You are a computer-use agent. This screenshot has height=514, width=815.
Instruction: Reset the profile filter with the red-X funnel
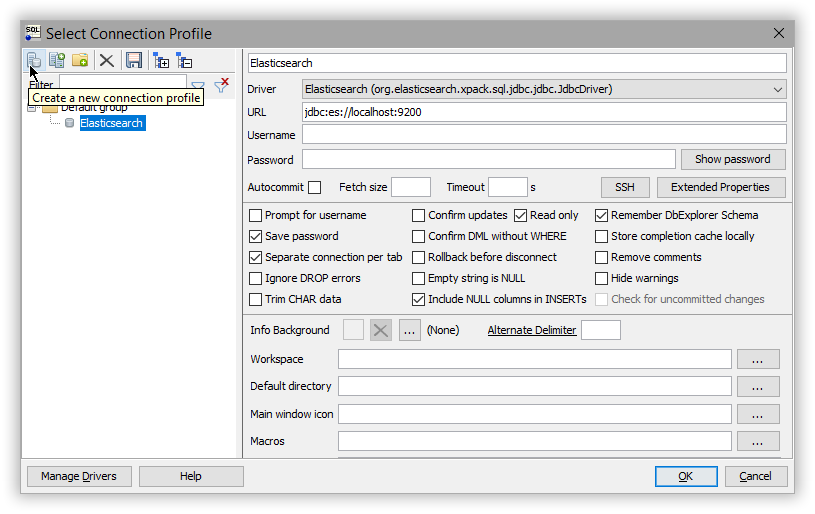221,85
